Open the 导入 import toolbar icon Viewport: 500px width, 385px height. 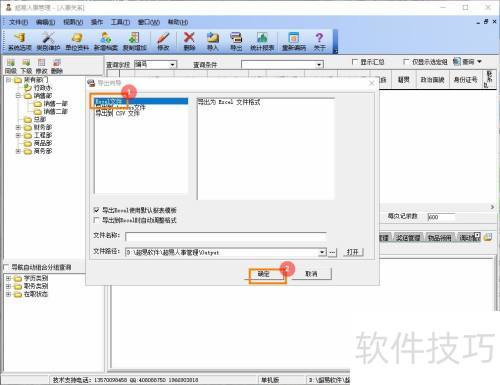pyautogui.click(x=213, y=41)
